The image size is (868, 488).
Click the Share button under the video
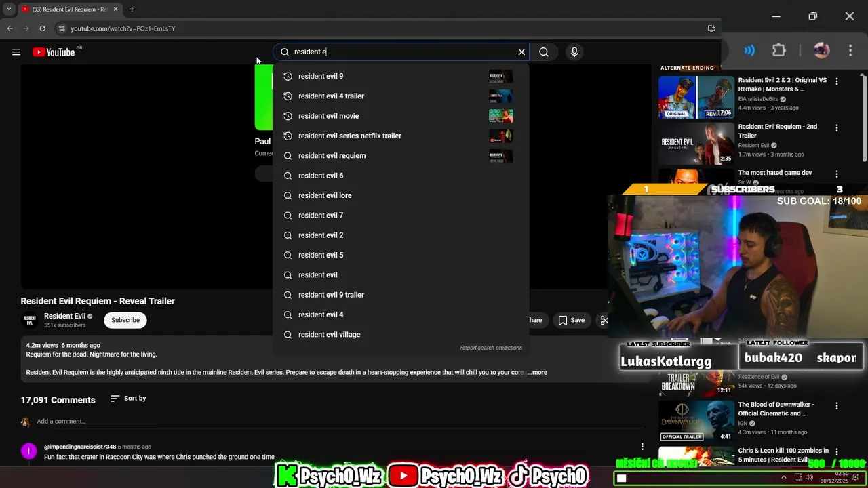[x=534, y=320]
